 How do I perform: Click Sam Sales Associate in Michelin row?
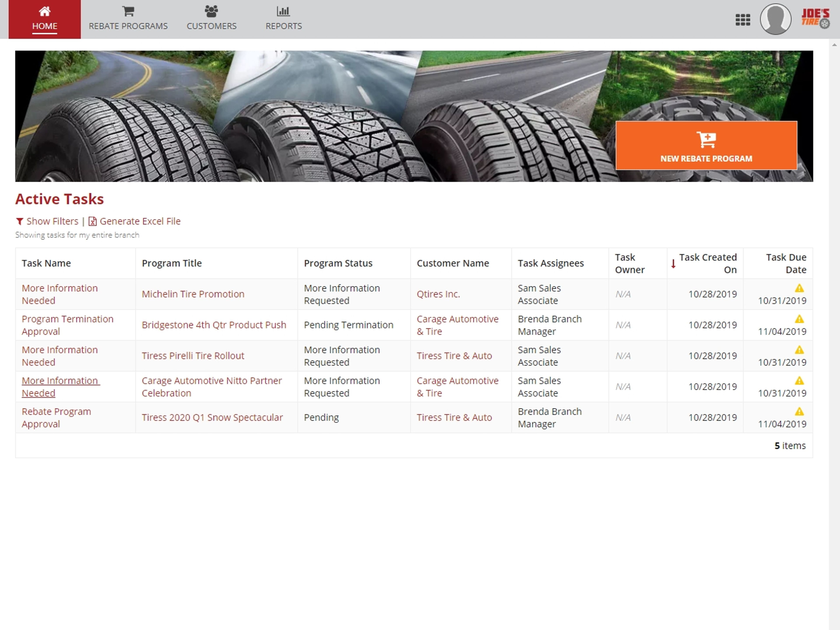[x=539, y=294]
